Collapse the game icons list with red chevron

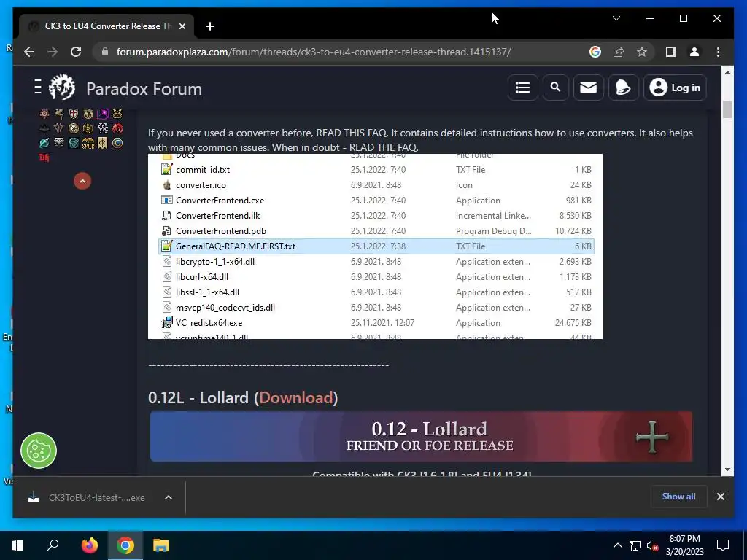coord(82,181)
